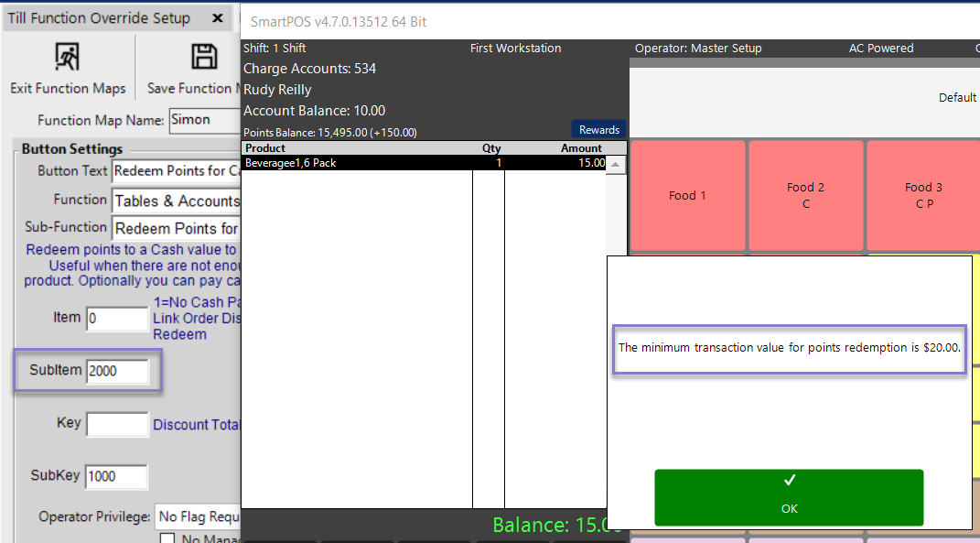Click the SubItem input field containing 2000
The height and width of the screenshot is (543, 980).
click(x=116, y=371)
